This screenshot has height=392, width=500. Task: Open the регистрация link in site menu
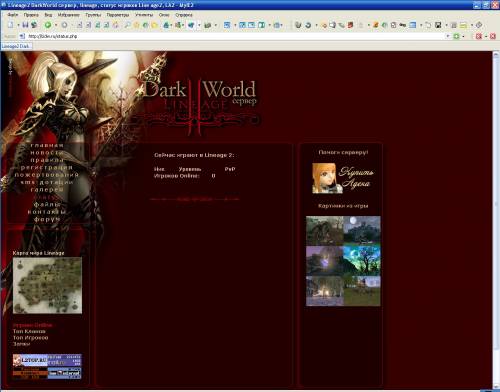[47, 167]
